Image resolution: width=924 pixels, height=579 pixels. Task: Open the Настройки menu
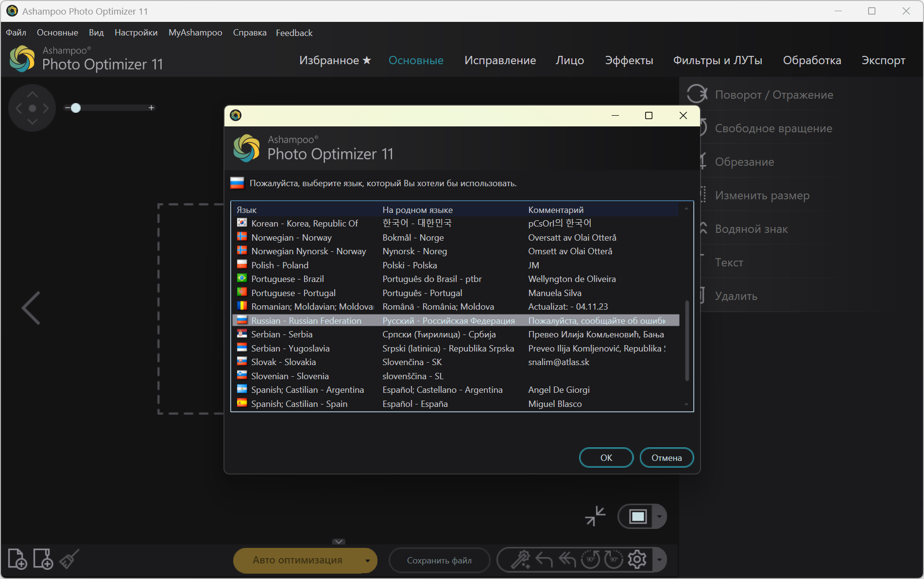pyautogui.click(x=136, y=33)
